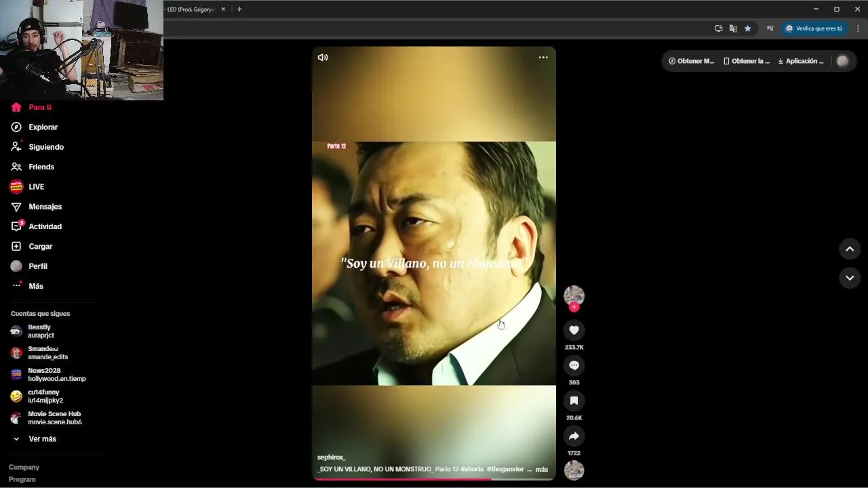
Task: Click the plus-square icon beside Cargar
Action: (16, 247)
